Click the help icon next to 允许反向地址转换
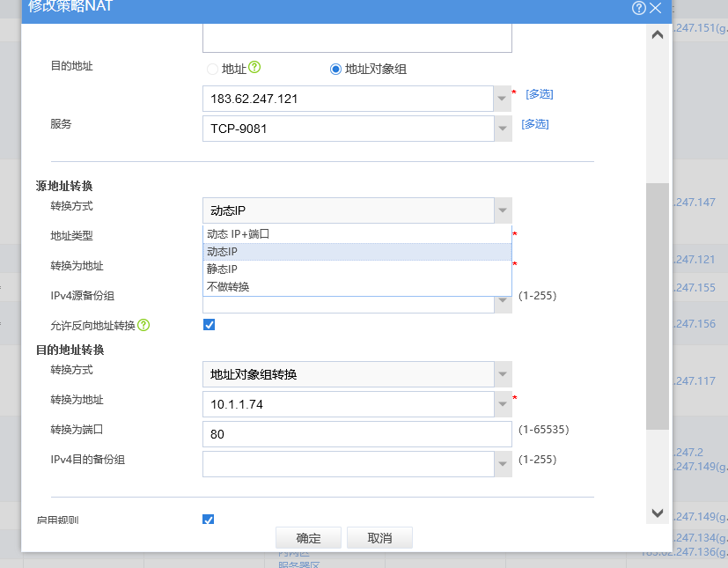728x568 pixels. [143, 325]
